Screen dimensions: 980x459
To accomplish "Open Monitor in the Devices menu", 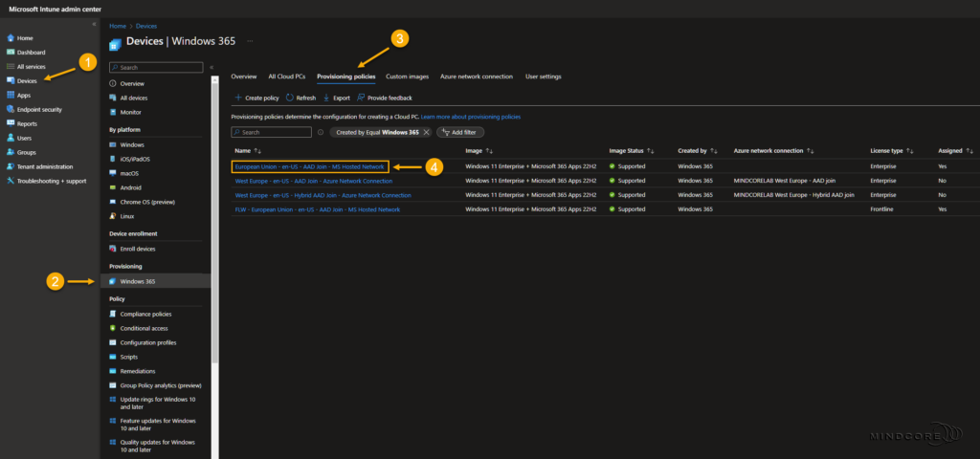I will pos(130,113).
